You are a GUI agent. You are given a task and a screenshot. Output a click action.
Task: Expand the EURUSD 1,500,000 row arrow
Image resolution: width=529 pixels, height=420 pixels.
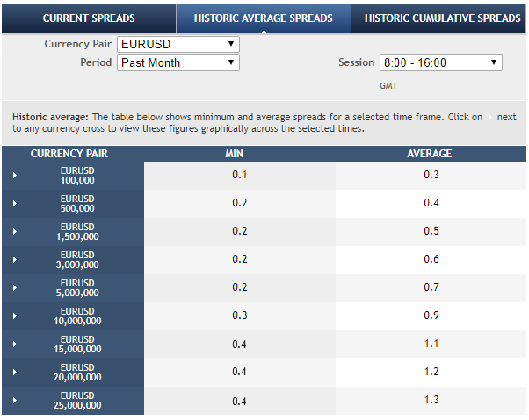15,232
